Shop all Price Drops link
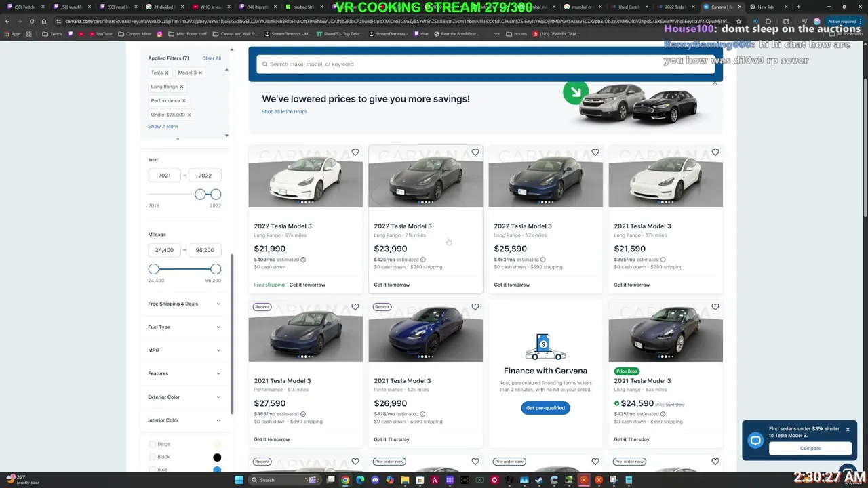This screenshot has height=488, width=868. [x=284, y=111]
